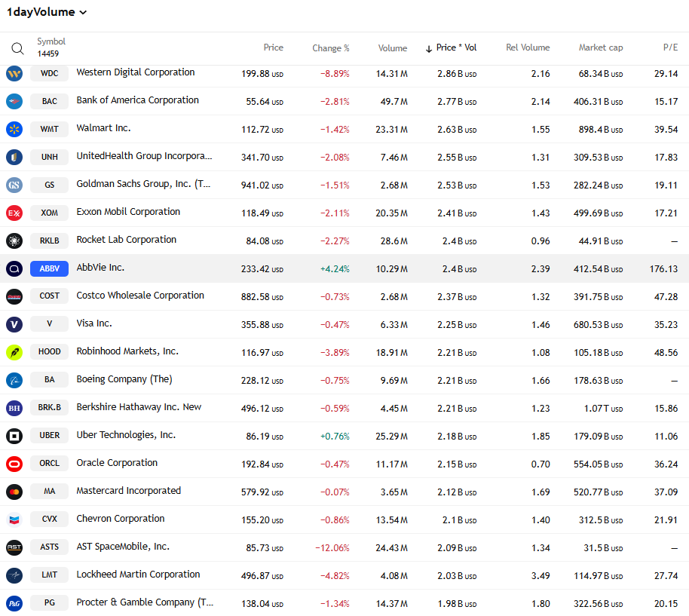Sort by Rel Volume column header
689x616 pixels.
coord(527,48)
